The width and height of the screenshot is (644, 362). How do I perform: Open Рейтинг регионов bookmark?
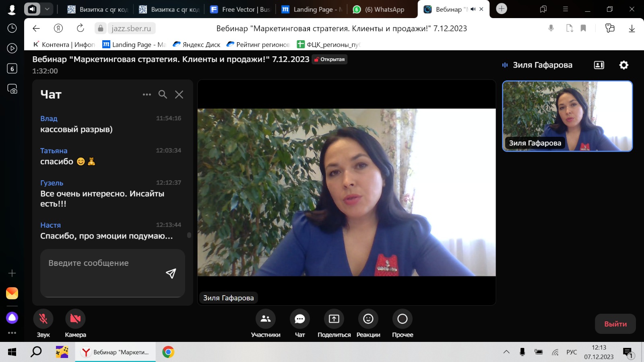tap(258, 44)
